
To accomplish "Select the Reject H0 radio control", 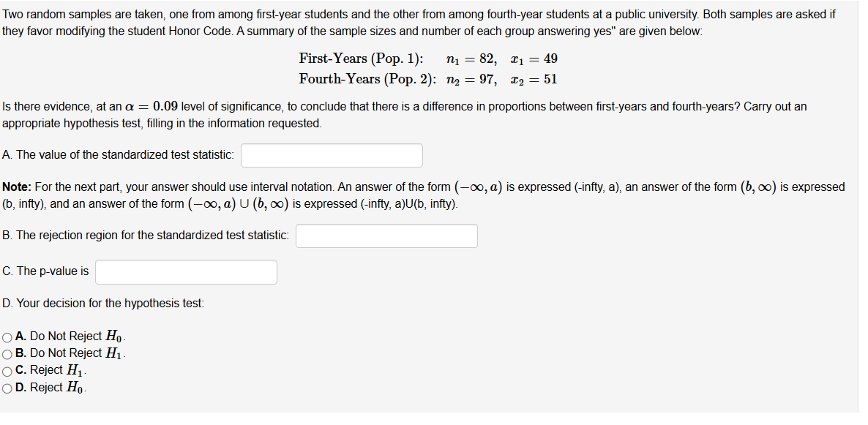I will [7, 388].
